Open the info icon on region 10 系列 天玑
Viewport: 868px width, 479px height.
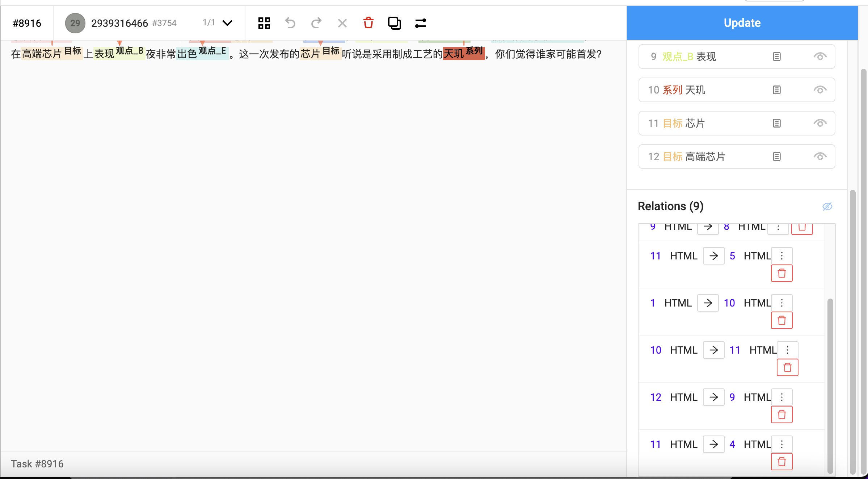pos(776,89)
